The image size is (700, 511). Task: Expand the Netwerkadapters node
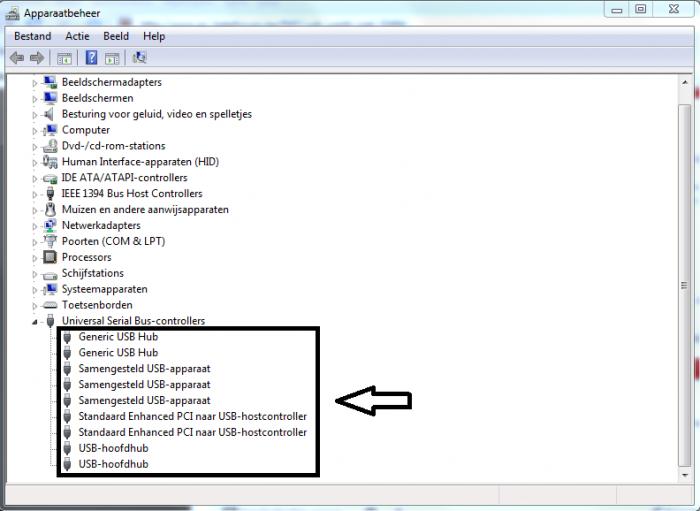click(34, 226)
